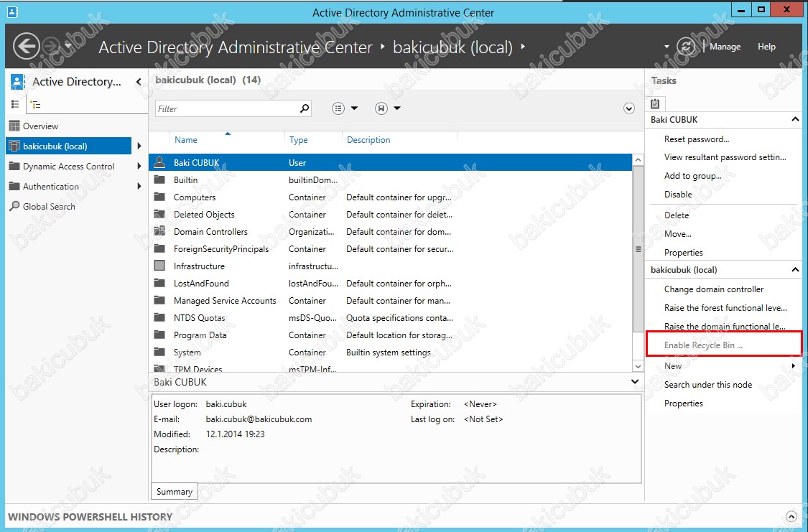Collapse the navigation pane with the chevron
This screenshot has height=532, width=808.
tap(139, 81)
